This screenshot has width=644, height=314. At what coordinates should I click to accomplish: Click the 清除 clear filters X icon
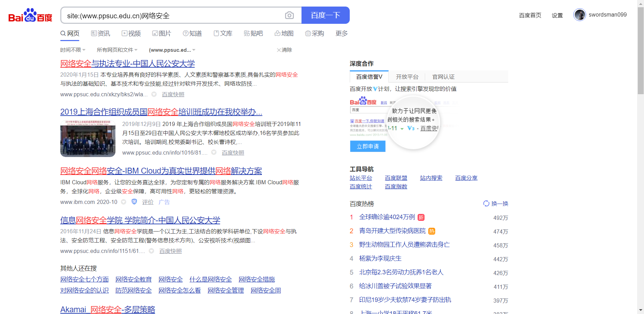point(279,50)
